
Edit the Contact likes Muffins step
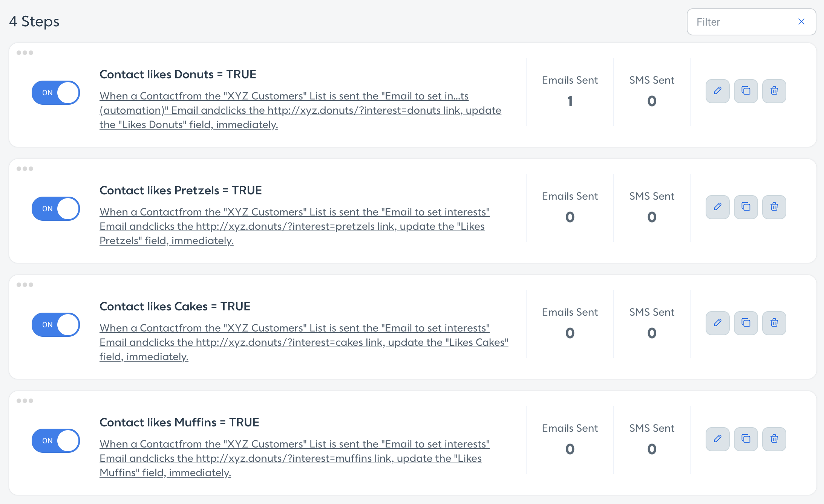(x=717, y=439)
